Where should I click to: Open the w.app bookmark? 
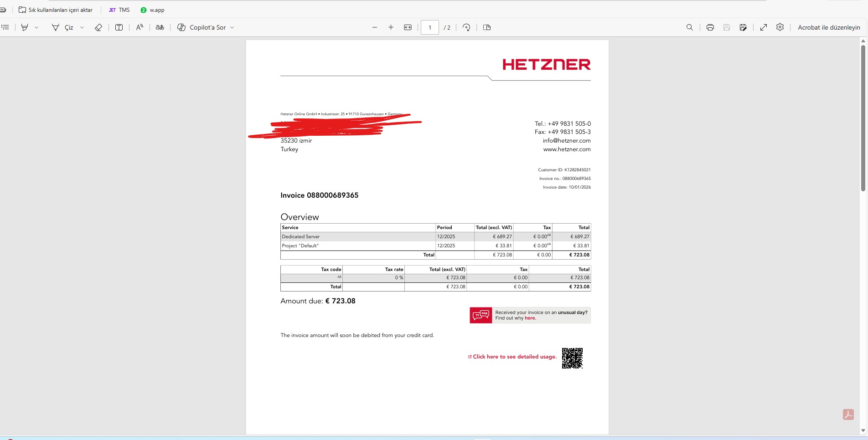[153, 10]
